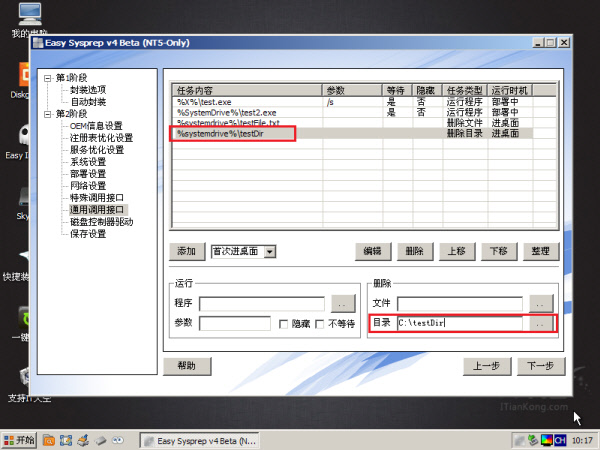Enable the 不等待 checkbox

point(320,324)
